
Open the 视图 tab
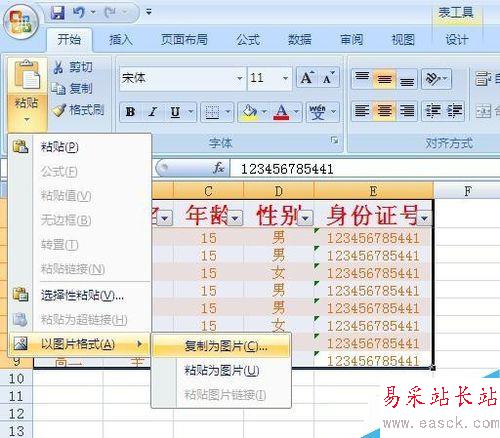(x=403, y=40)
